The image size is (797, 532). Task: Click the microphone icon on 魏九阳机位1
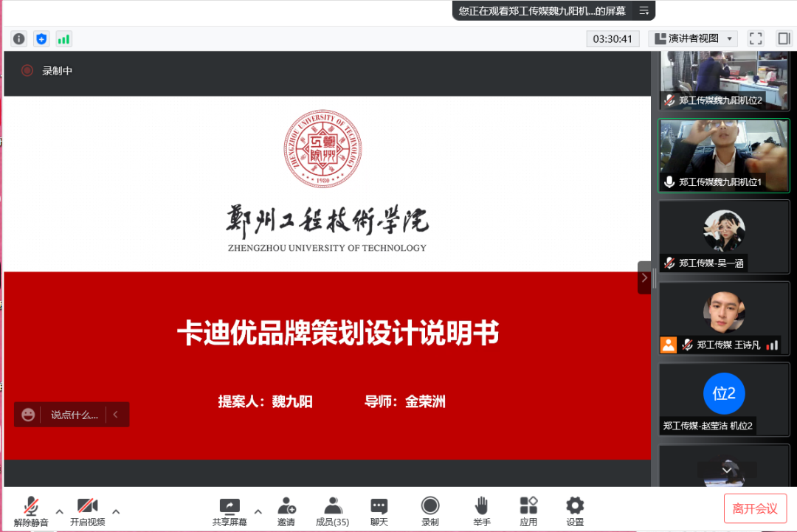tap(669, 182)
